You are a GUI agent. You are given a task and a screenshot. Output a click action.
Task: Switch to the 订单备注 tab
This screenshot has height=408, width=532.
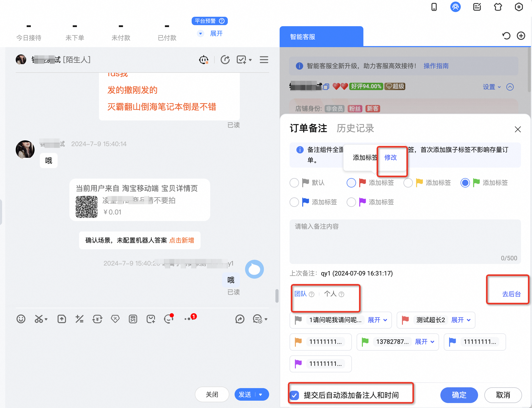point(308,128)
